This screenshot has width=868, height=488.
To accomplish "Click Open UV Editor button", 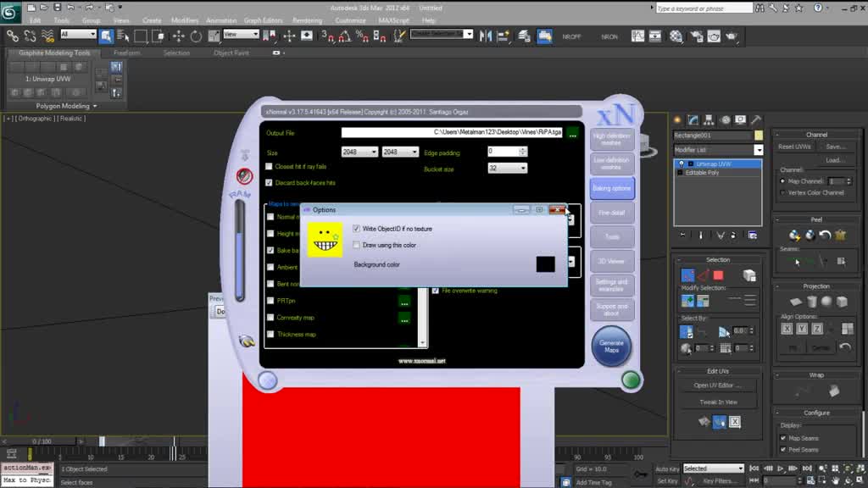I will click(718, 385).
